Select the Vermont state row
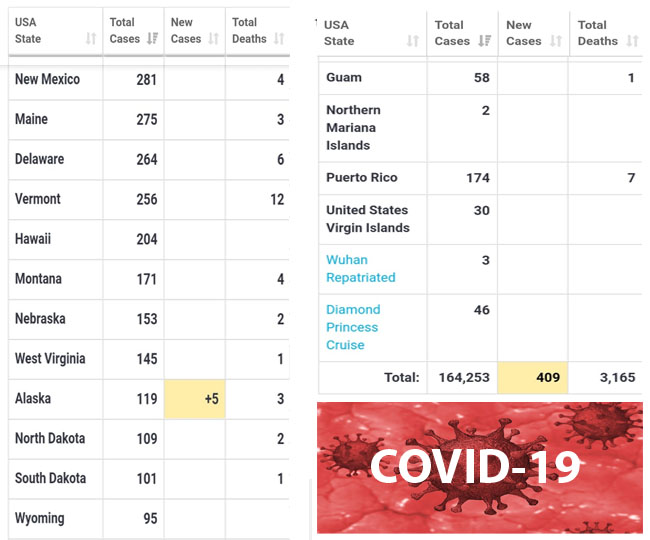 149,199
